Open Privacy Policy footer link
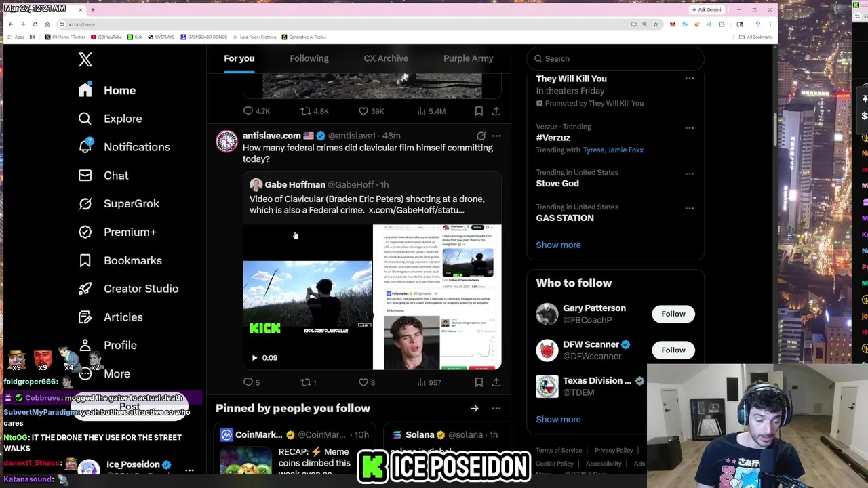This screenshot has height=488, width=868. 614,450
